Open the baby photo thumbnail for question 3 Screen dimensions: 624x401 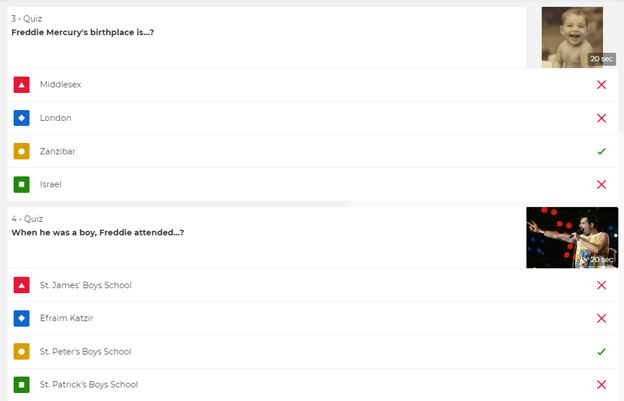tap(571, 34)
